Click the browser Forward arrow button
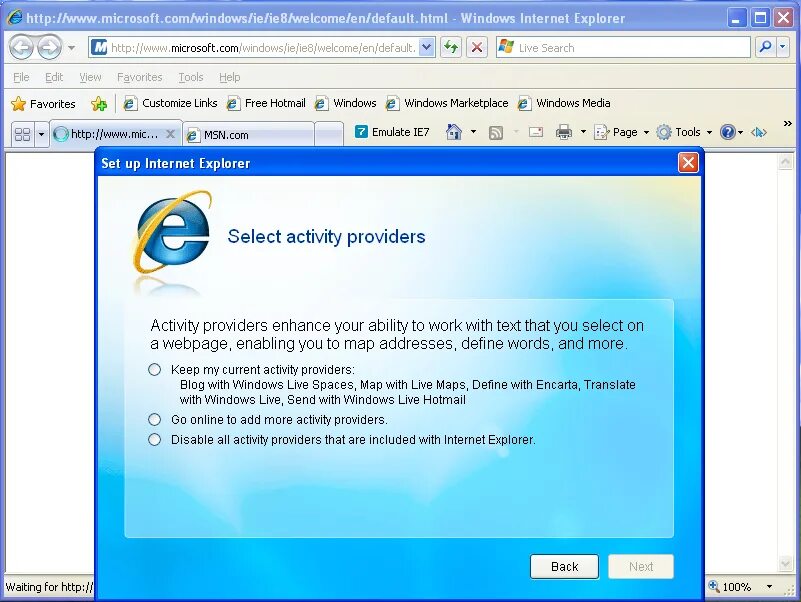801x602 pixels. (x=50, y=48)
